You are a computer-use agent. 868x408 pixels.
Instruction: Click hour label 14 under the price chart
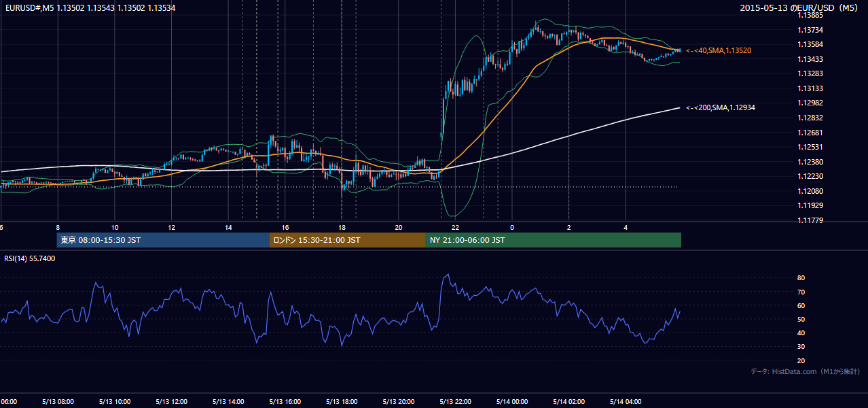point(228,227)
